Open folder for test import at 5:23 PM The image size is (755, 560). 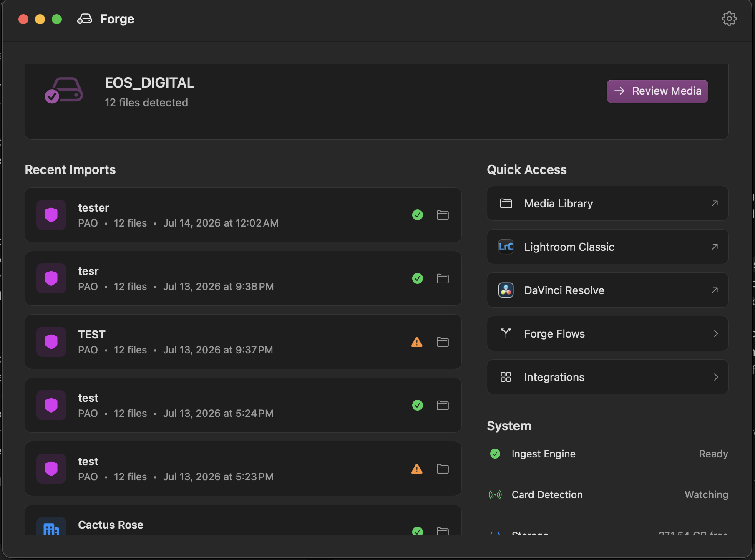pos(443,469)
